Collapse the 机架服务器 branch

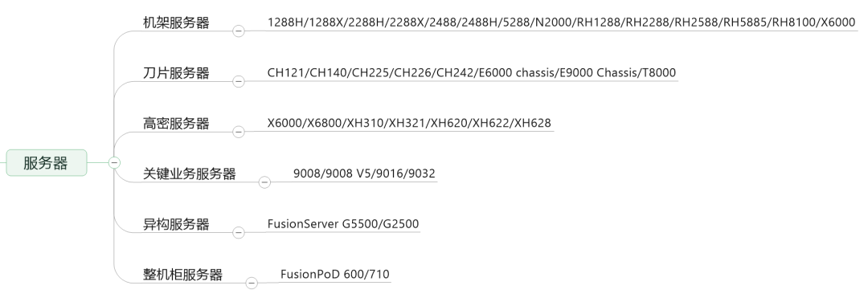coord(238,31)
